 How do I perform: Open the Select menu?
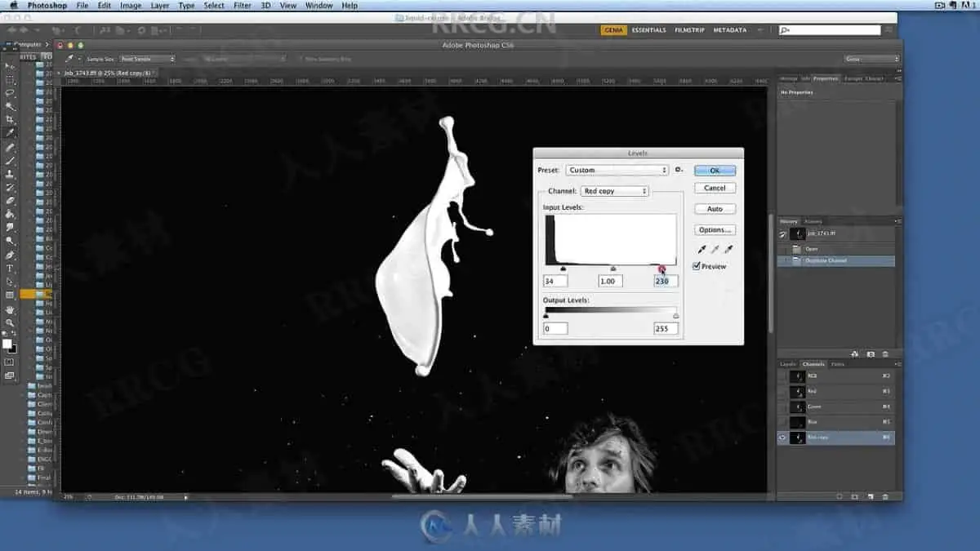click(x=214, y=6)
